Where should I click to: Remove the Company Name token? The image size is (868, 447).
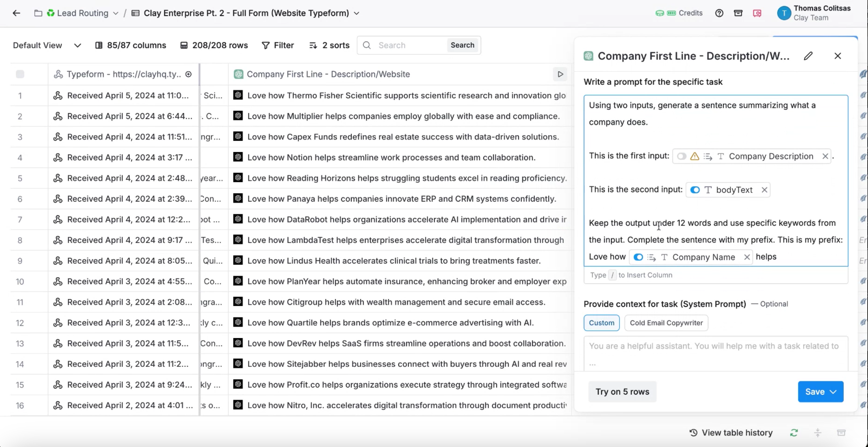(x=747, y=257)
